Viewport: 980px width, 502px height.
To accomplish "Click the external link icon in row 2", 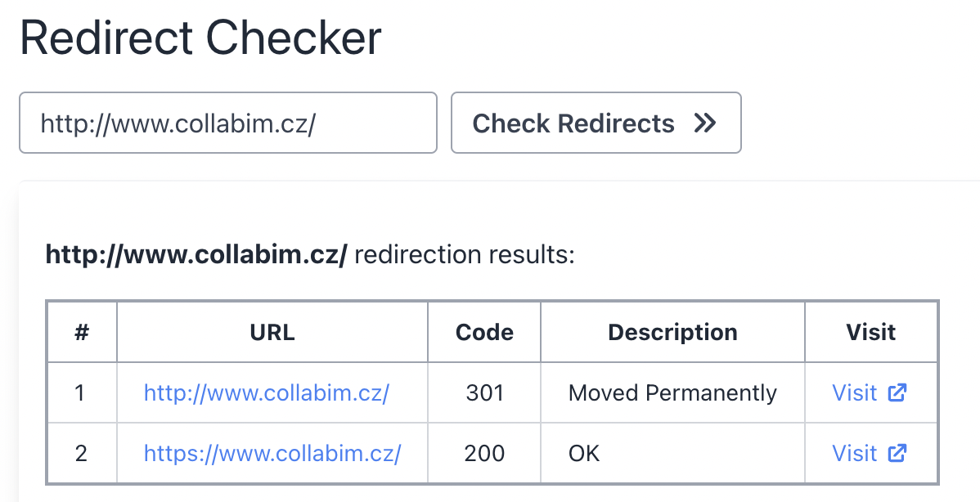I will coord(897,453).
